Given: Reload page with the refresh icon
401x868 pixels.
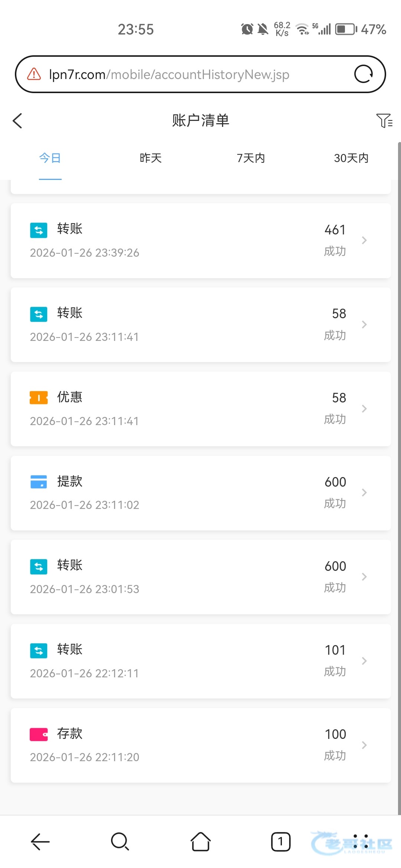Looking at the screenshot, I should pyautogui.click(x=363, y=74).
